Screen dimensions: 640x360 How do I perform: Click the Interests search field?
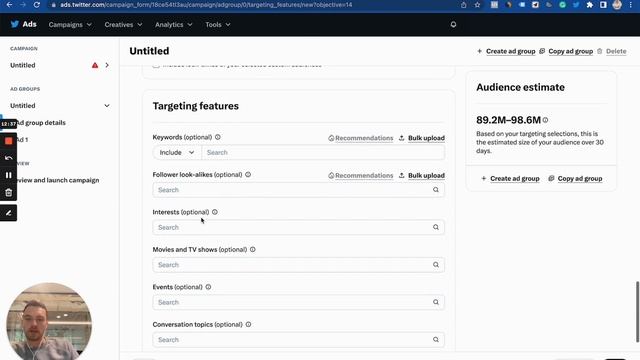click(298, 227)
